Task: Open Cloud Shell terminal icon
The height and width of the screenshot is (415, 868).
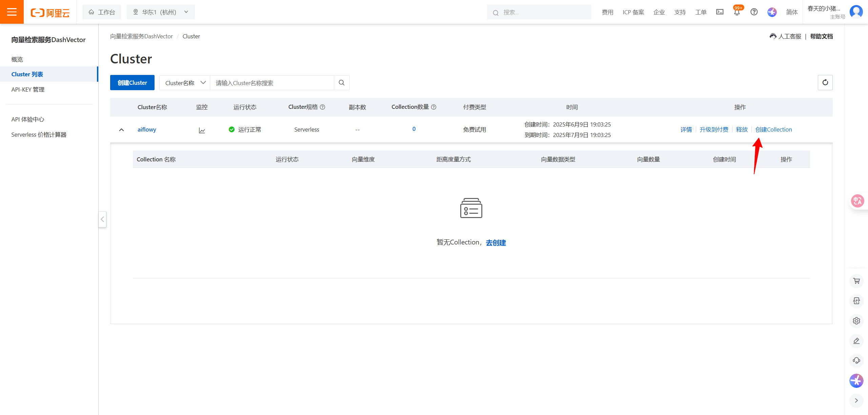Action: pos(720,12)
